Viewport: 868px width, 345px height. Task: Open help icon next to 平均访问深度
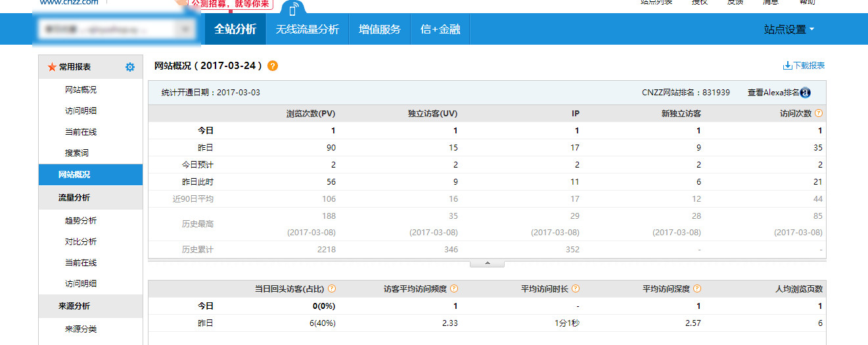[x=697, y=288]
